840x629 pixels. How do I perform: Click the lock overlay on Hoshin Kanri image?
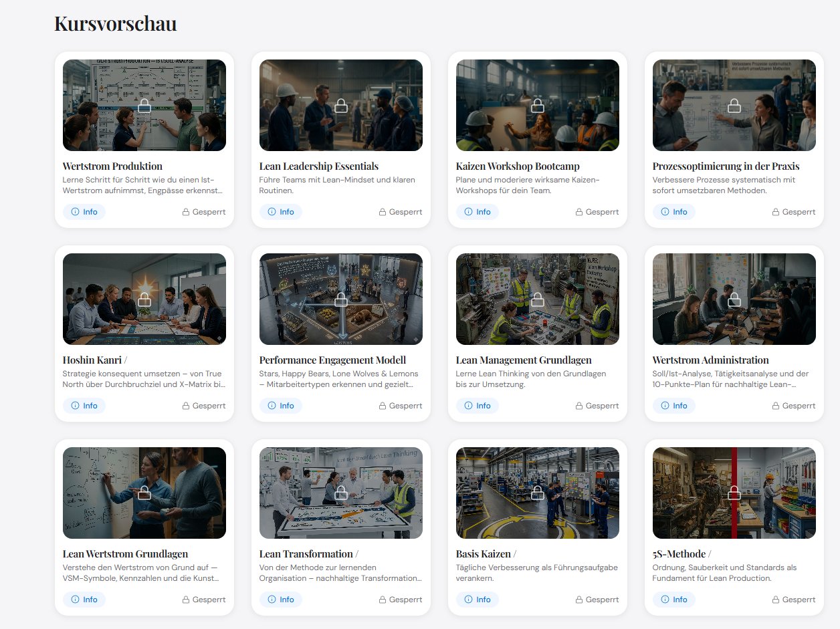[144, 299]
